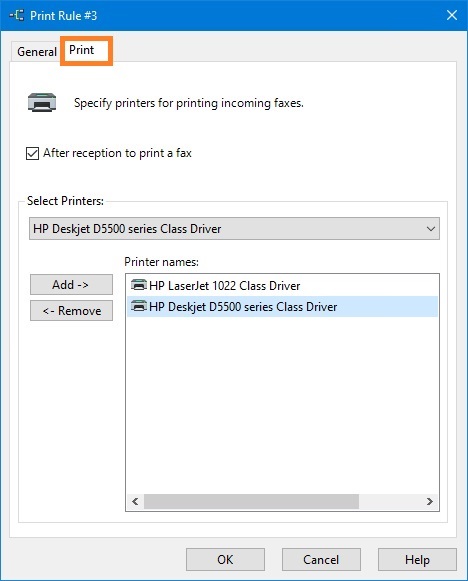
Task: Click the <- Remove button
Action: coord(71,311)
